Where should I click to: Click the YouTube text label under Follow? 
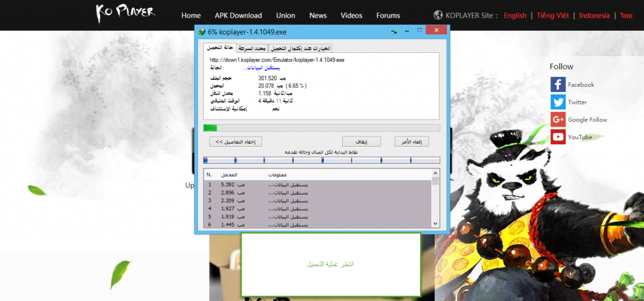[x=580, y=137]
